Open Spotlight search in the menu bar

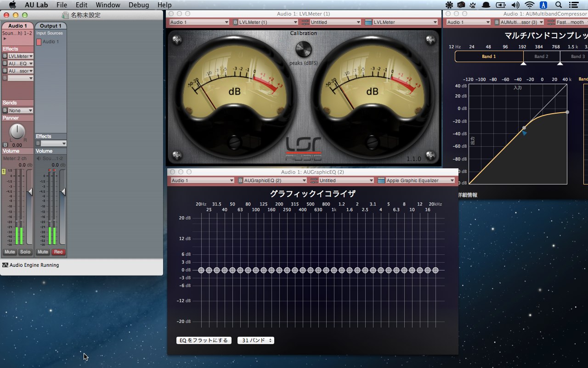559,5
